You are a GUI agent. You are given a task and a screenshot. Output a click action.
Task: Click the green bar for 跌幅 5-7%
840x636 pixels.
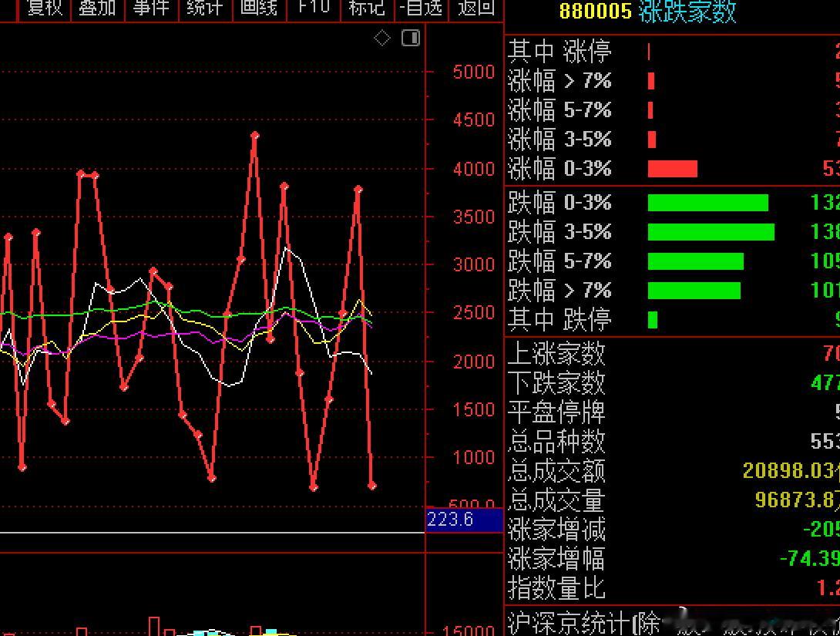pyautogui.click(x=696, y=261)
